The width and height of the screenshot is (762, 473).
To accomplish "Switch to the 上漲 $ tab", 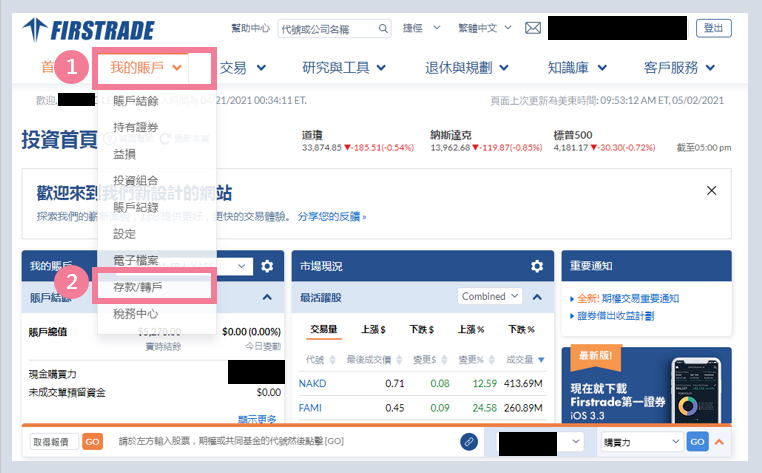I will point(373,330).
